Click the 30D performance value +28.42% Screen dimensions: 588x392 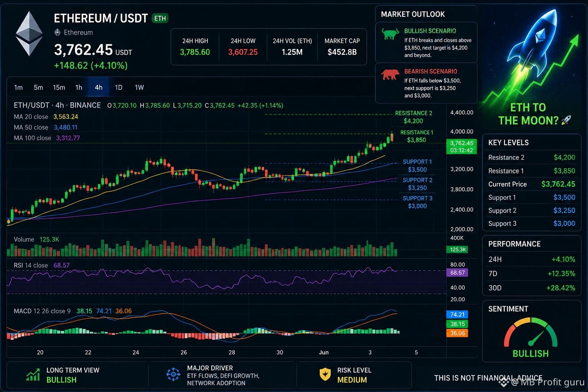click(x=561, y=288)
